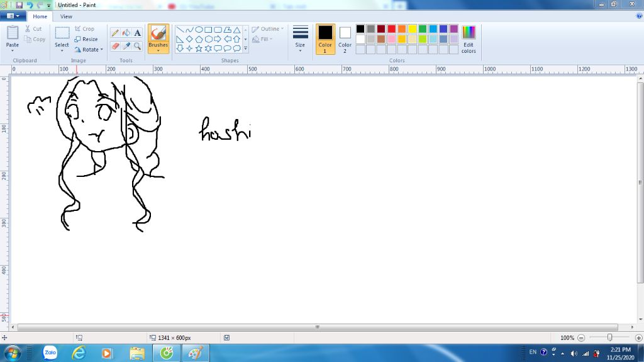The image size is (644, 362).
Task: Switch to the View tab
Action: tap(66, 16)
